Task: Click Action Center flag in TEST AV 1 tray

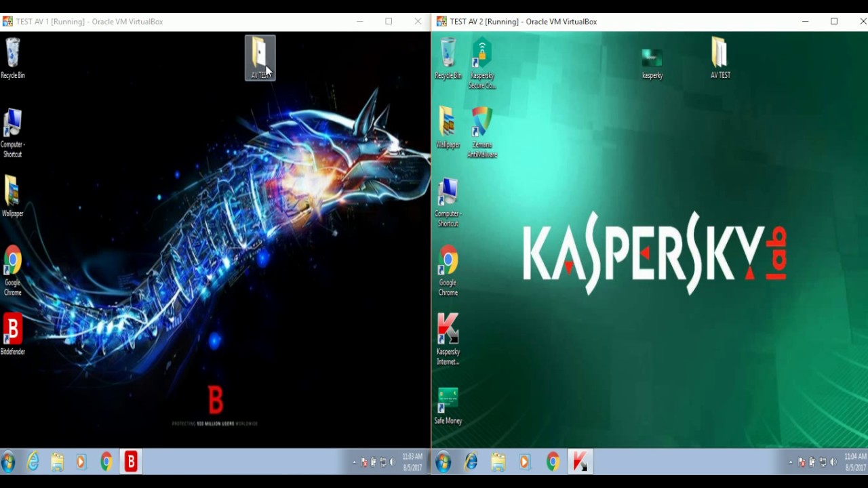Action: [x=364, y=462]
